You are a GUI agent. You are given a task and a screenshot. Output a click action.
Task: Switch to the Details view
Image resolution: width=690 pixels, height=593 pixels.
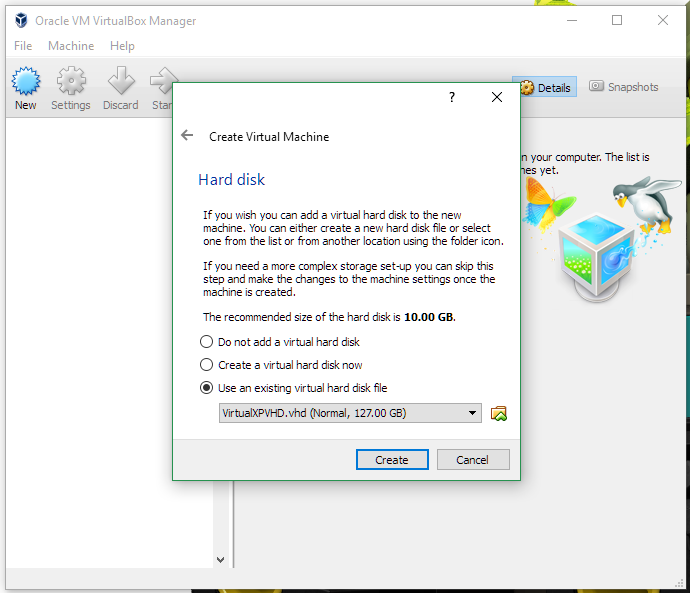click(544, 87)
